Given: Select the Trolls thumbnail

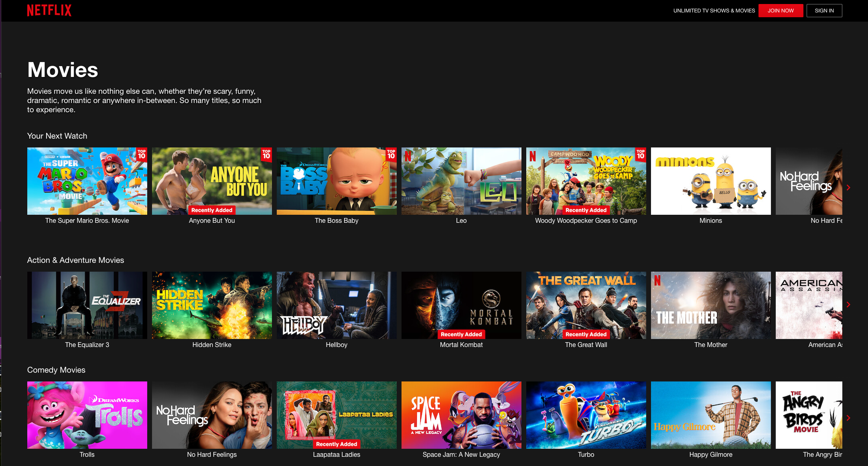Looking at the screenshot, I should click(x=87, y=415).
